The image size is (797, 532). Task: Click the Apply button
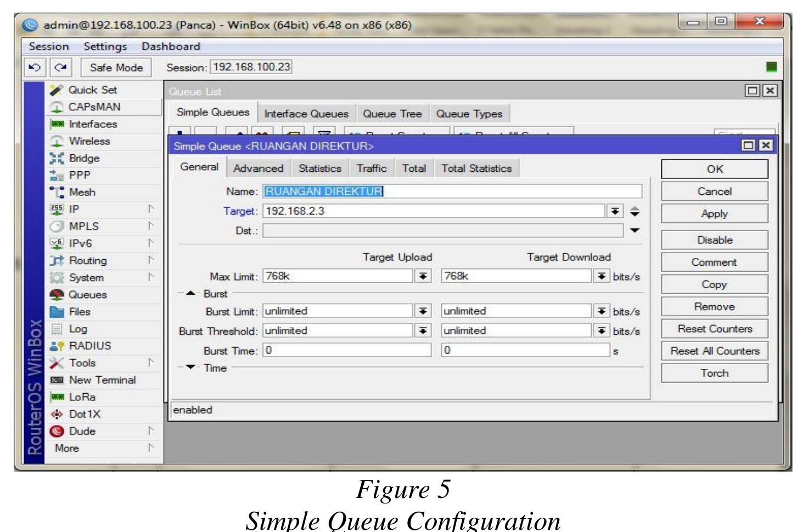(x=714, y=214)
